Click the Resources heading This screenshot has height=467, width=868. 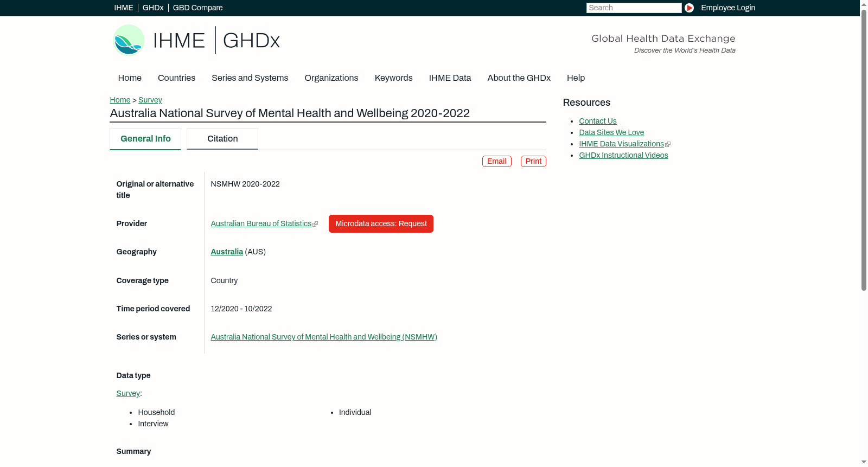586,103
